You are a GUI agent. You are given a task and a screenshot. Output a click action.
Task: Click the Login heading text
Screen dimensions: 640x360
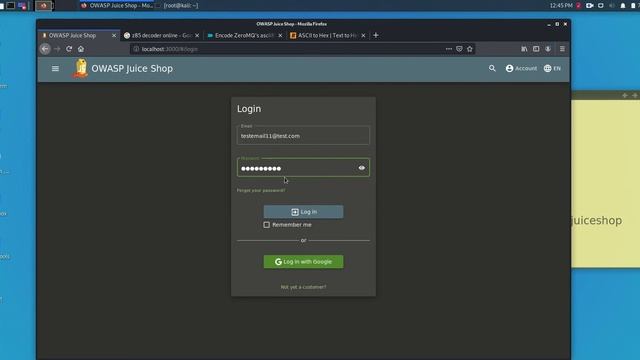pyautogui.click(x=249, y=109)
